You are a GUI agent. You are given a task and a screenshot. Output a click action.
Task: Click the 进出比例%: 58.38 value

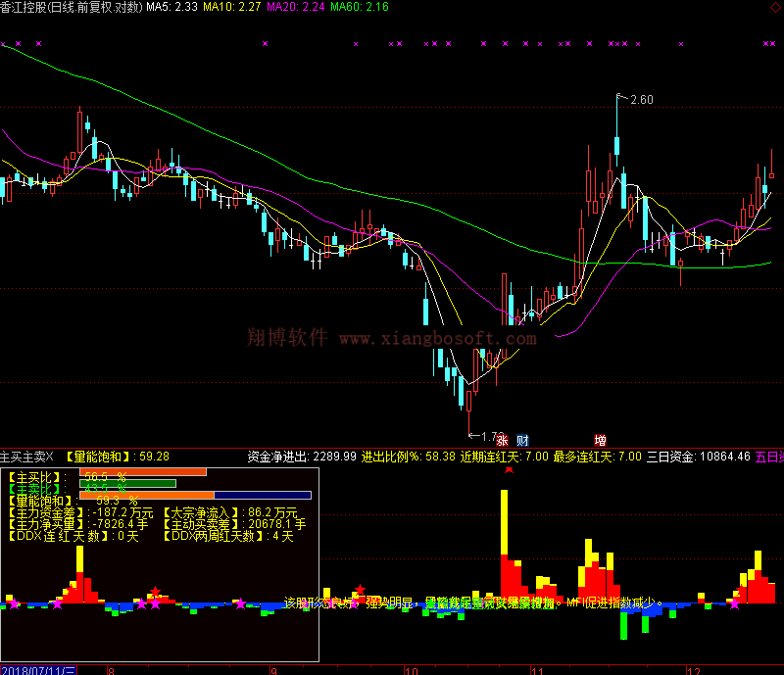[409, 457]
